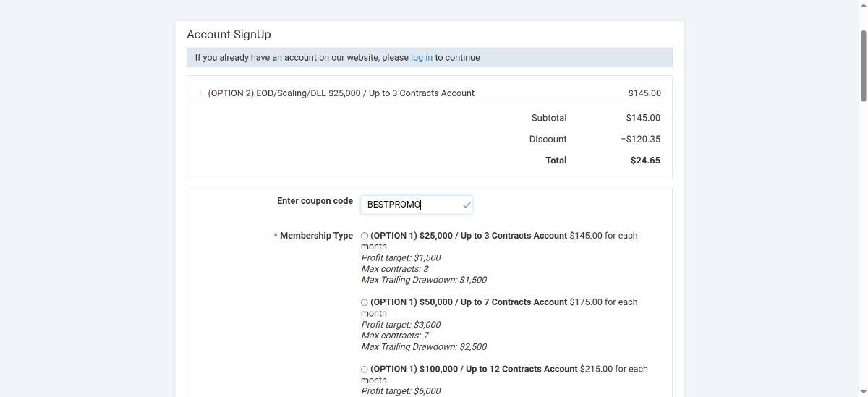Click "Max Trailing Drawdown: $2,500" text
The height and width of the screenshot is (397, 868).
[423, 347]
